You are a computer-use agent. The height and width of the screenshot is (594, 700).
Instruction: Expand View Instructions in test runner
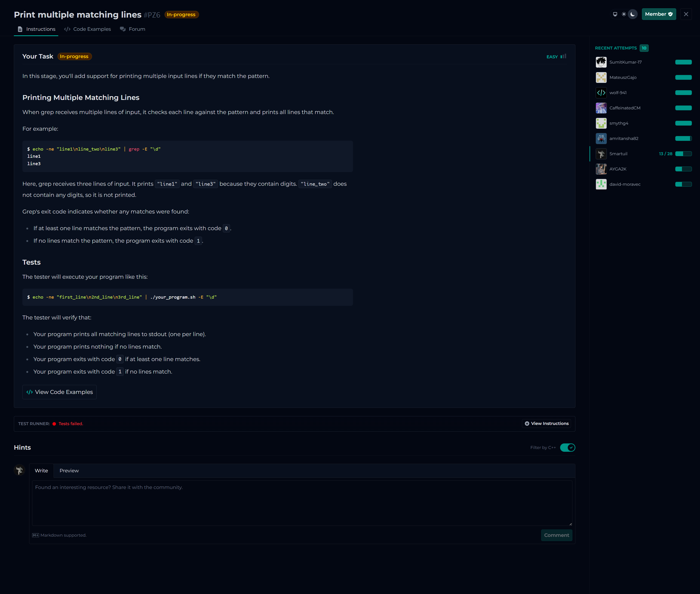click(546, 424)
